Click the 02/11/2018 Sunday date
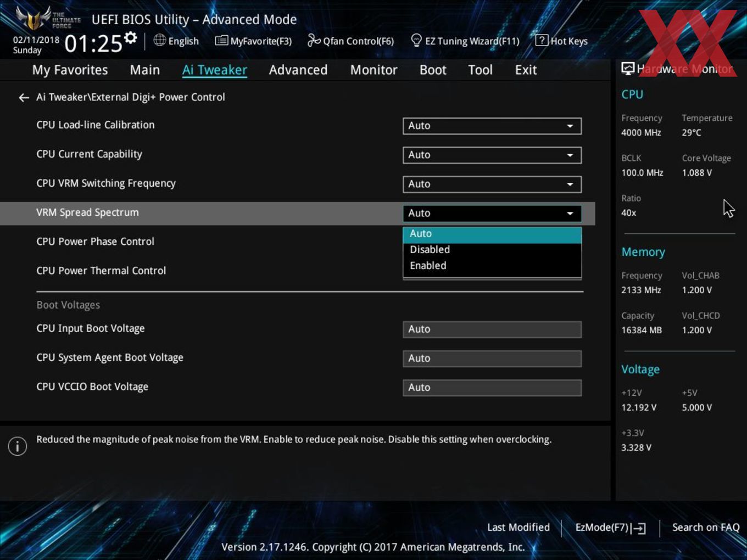 [x=36, y=45]
